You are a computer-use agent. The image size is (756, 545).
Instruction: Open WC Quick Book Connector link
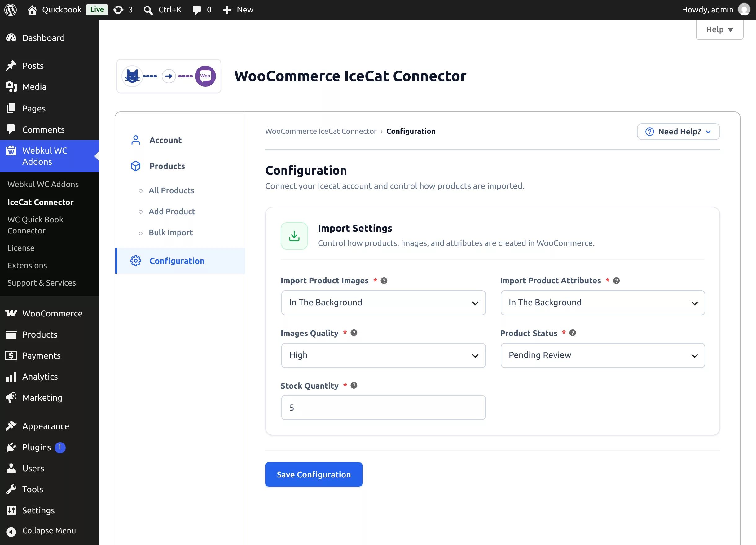35,225
